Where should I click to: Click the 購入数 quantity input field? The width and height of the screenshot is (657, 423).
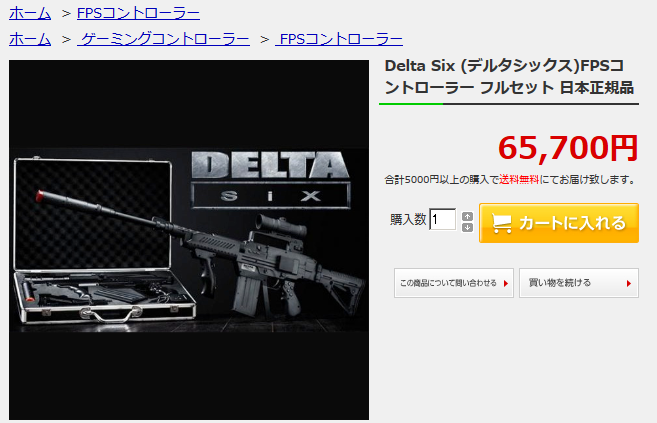442,219
